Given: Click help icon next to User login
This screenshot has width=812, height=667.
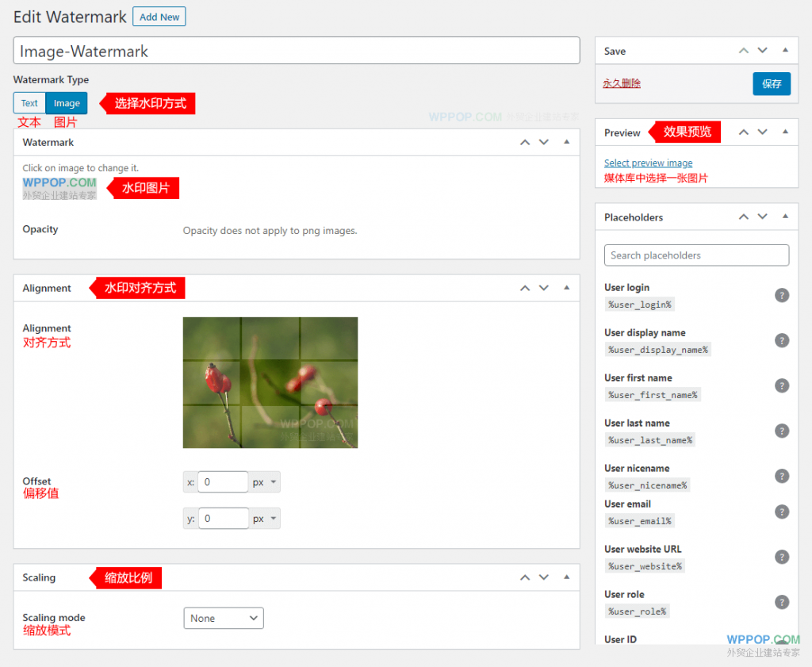Looking at the screenshot, I should (782, 295).
